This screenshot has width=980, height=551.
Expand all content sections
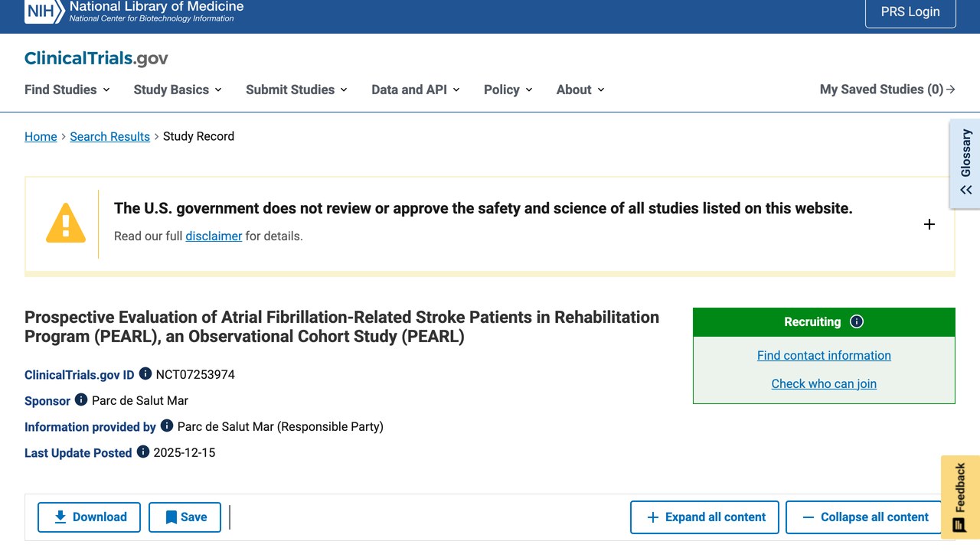(704, 517)
